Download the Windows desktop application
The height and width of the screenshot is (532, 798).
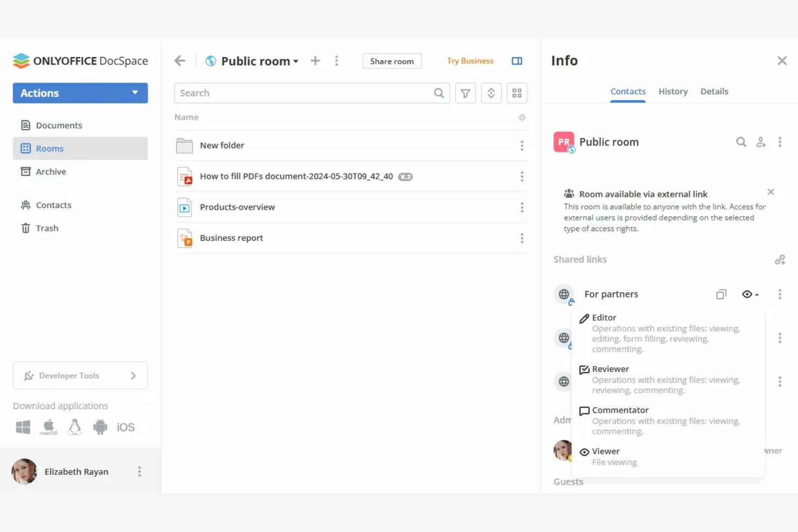tap(23, 426)
